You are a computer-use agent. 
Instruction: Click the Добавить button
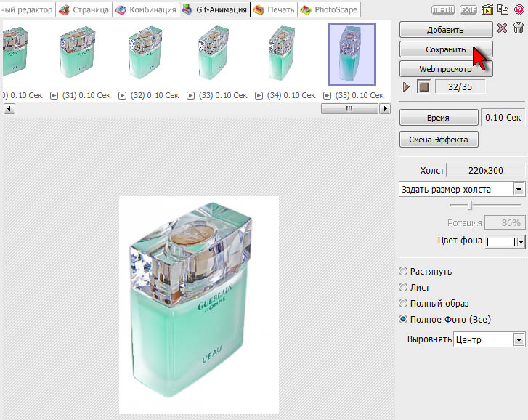tap(446, 30)
